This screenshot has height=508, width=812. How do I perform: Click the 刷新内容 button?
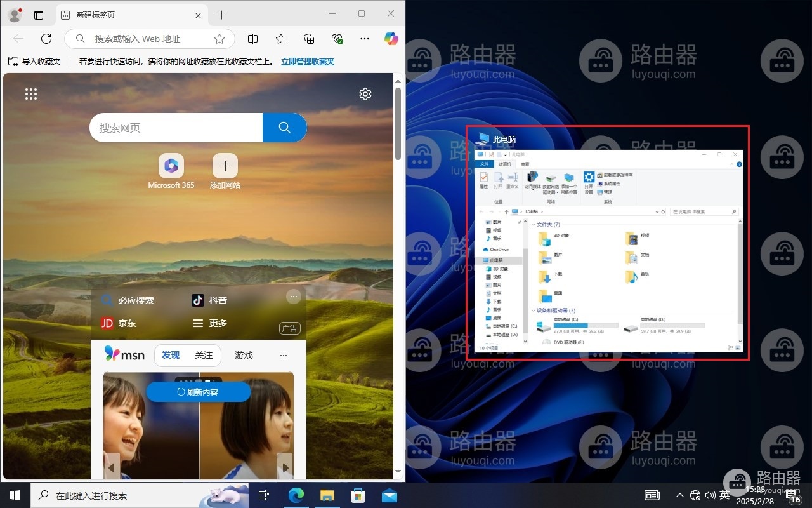tap(198, 392)
